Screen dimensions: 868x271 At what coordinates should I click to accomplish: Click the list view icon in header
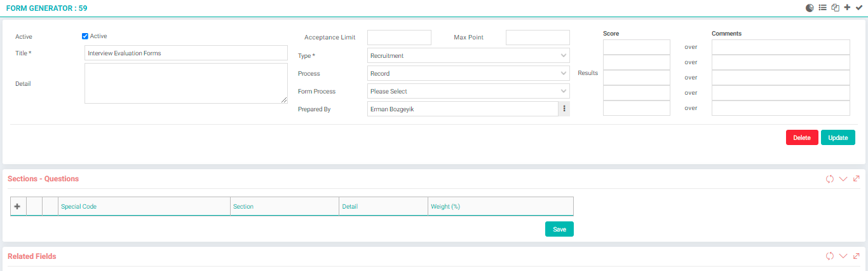pos(823,8)
